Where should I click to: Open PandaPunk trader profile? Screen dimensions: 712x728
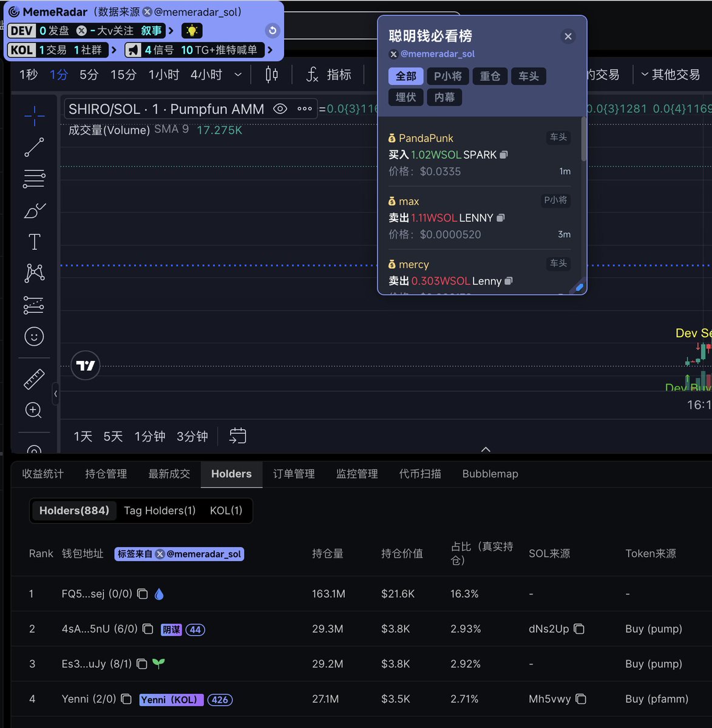pos(426,138)
